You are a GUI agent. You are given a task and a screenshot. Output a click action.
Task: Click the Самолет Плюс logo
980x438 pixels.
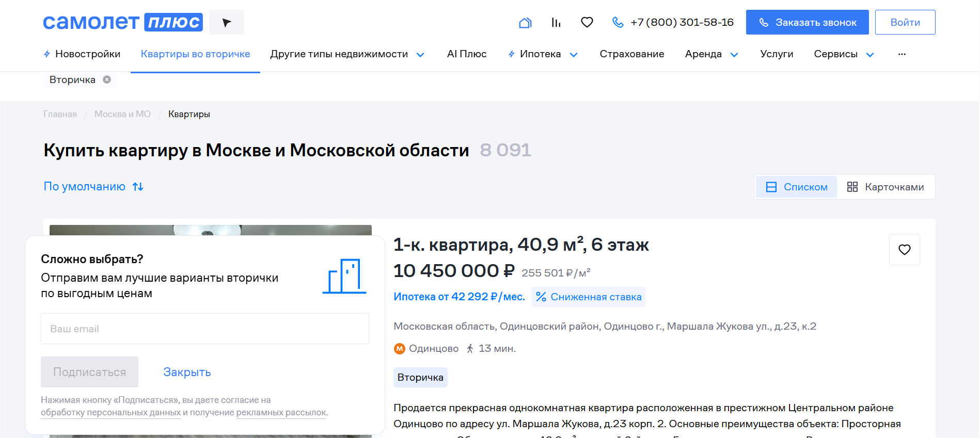(122, 22)
